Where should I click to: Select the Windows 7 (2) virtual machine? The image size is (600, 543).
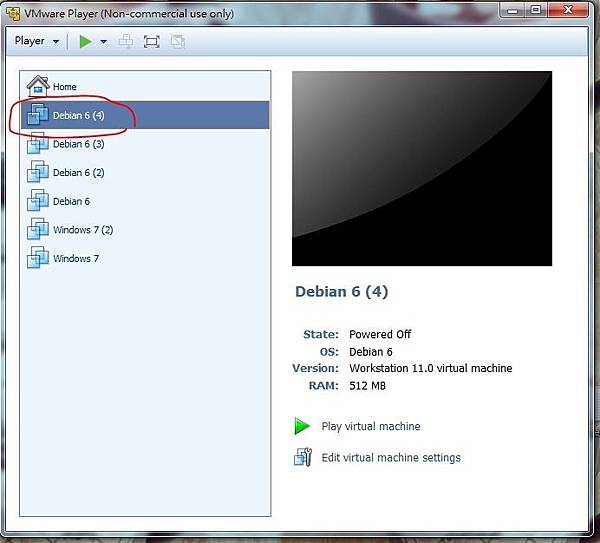coord(145,230)
